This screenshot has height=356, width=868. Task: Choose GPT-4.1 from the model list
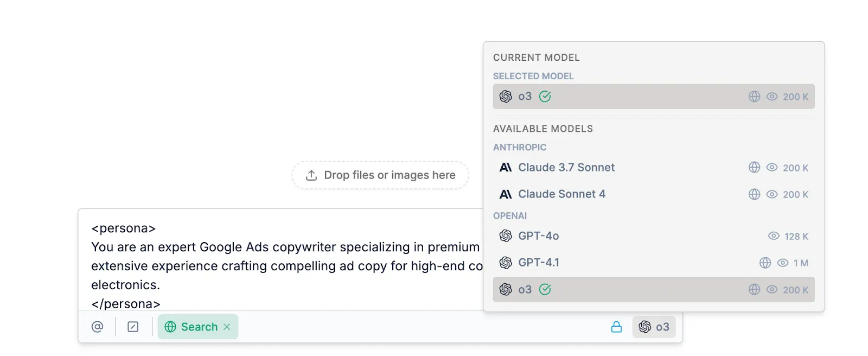(x=654, y=263)
